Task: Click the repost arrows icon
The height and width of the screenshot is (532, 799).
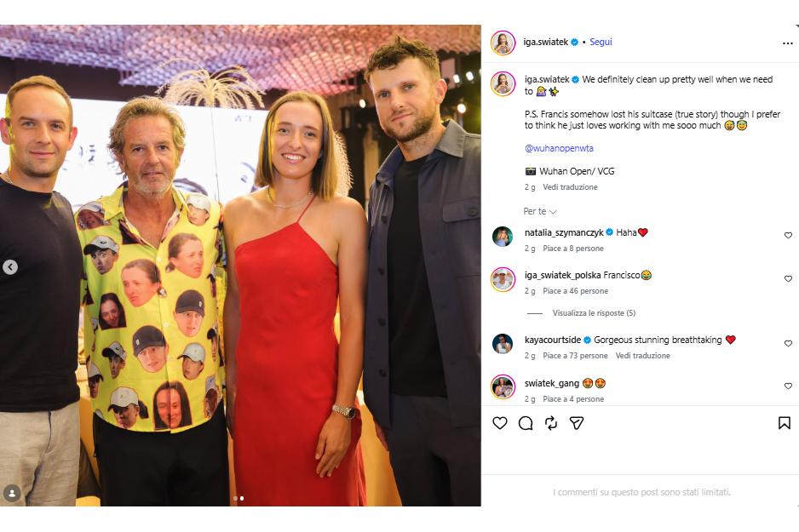Action: coord(551,423)
